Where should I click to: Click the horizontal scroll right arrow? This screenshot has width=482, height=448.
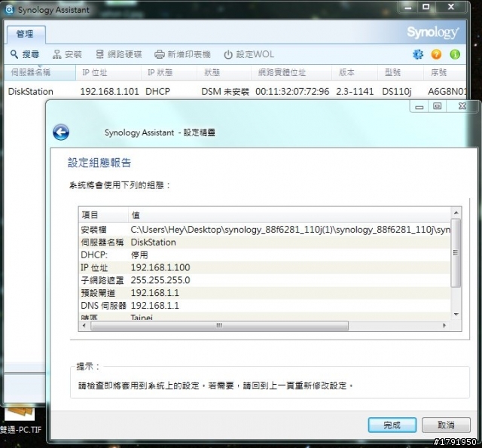click(444, 325)
